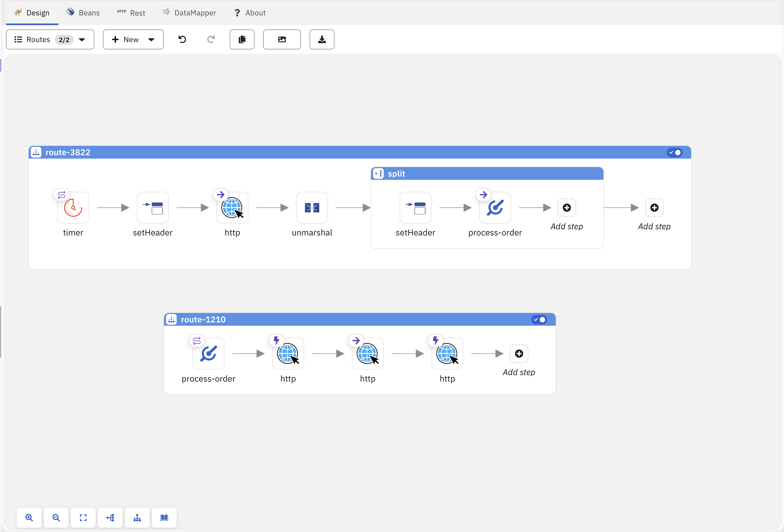This screenshot has width=784, height=532.
Task: Click the route-1210 route icon
Action: tap(171, 319)
